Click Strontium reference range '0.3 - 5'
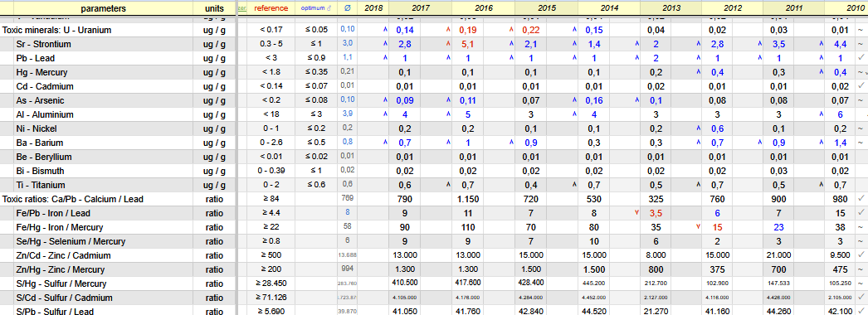868x315 pixels. (x=271, y=44)
